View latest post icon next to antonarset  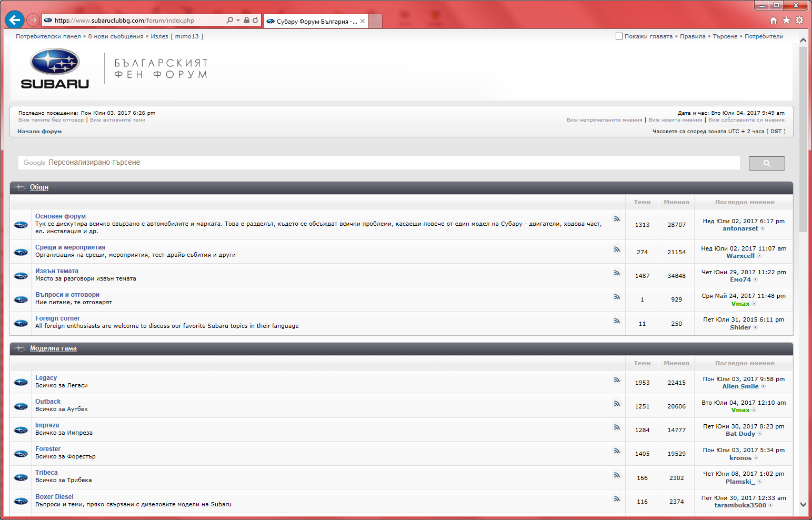pos(763,228)
